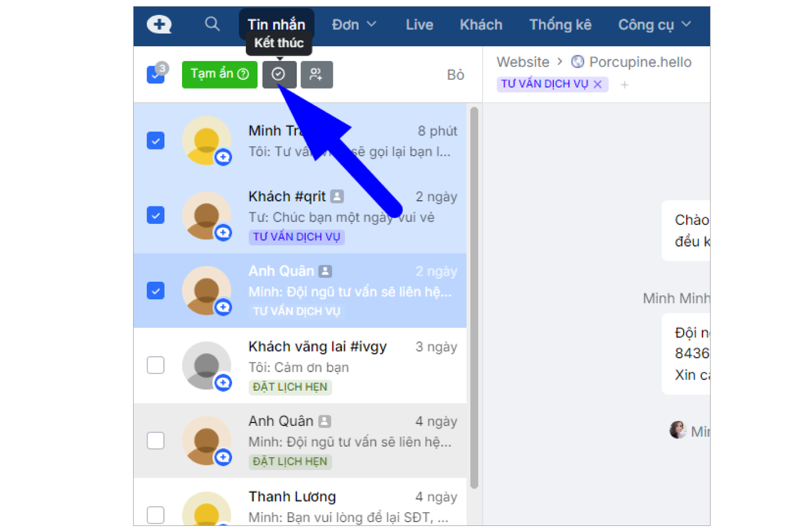Click the Bỏ link

click(x=455, y=75)
